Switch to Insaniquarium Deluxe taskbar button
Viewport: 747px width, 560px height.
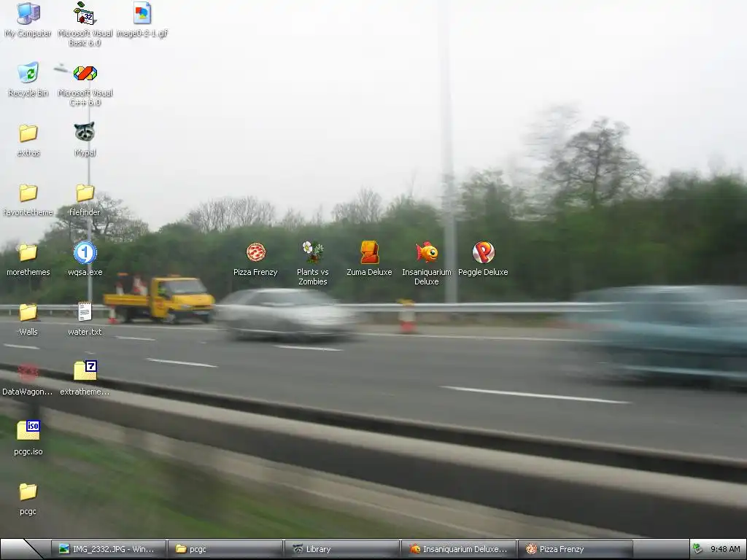coord(459,549)
